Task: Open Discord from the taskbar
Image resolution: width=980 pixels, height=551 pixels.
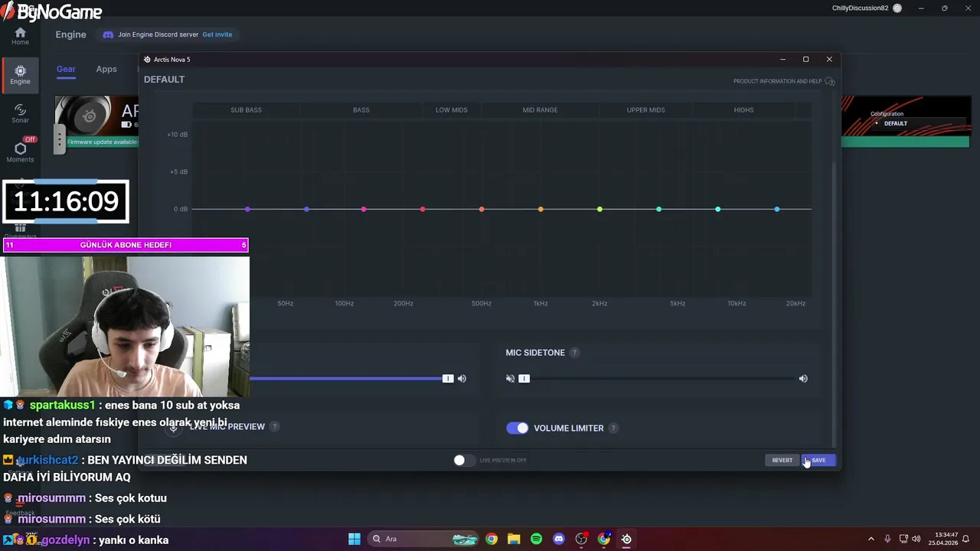Action: coord(559,539)
